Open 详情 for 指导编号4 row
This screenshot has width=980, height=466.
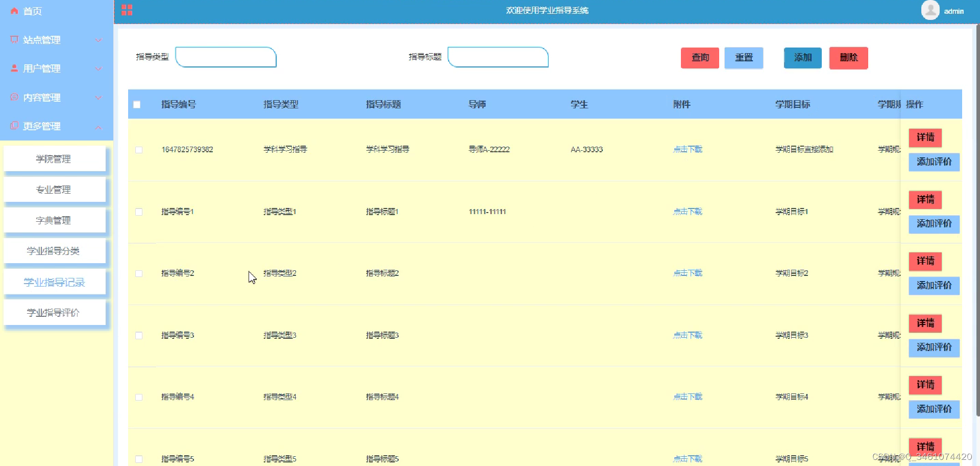click(925, 385)
